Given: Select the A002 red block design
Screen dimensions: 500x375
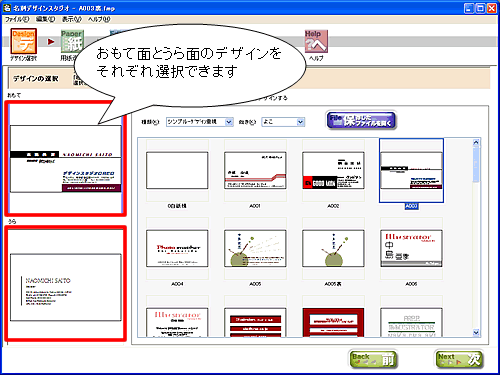Looking at the screenshot, I should pos(333,170).
